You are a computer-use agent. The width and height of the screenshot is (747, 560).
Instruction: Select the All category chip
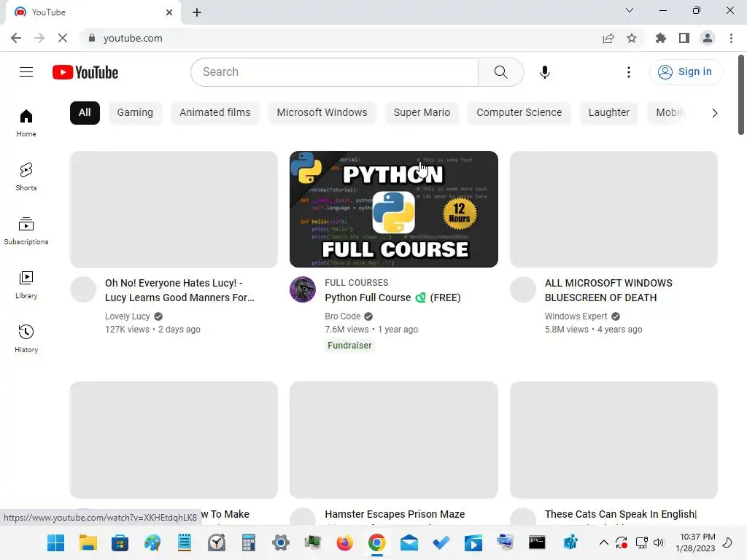85,113
